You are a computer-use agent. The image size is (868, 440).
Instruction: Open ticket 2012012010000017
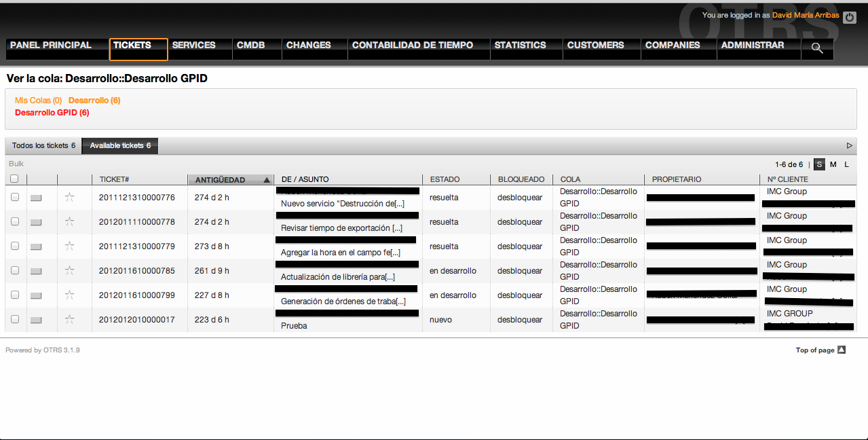tap(136, 319)
